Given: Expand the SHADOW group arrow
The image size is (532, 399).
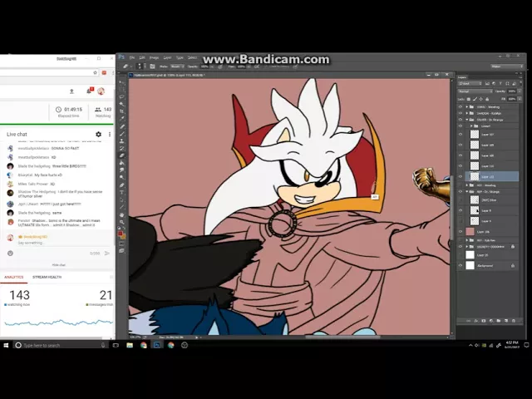Looking at the screenshot, I should 467,113.
